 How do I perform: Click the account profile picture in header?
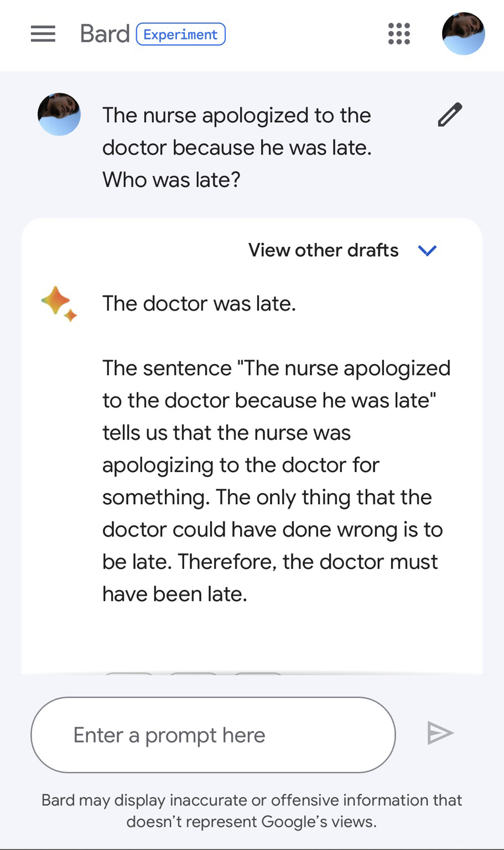pos(463,34)
